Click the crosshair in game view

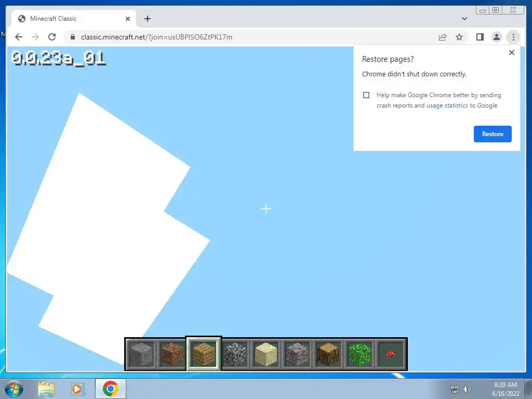(x=265, y=209)
